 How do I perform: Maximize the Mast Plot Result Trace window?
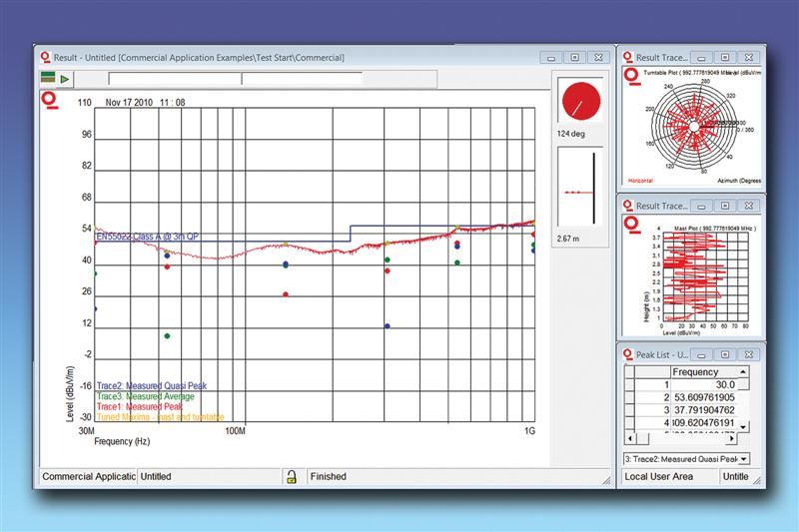725,207
